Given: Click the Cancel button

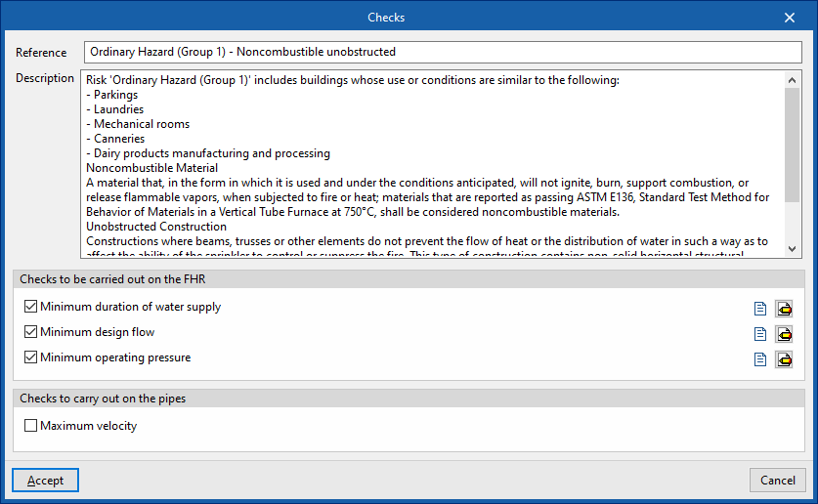Looking at the screenshot, I should point(777,480).
